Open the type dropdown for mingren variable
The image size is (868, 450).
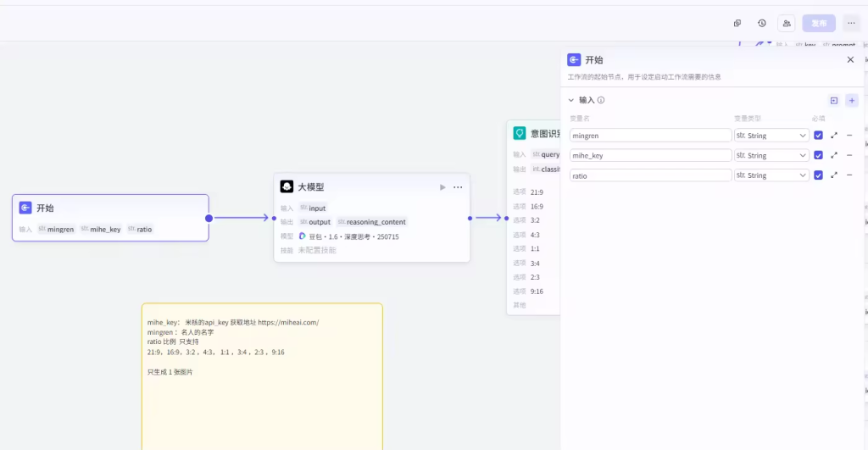pos(771,135)
